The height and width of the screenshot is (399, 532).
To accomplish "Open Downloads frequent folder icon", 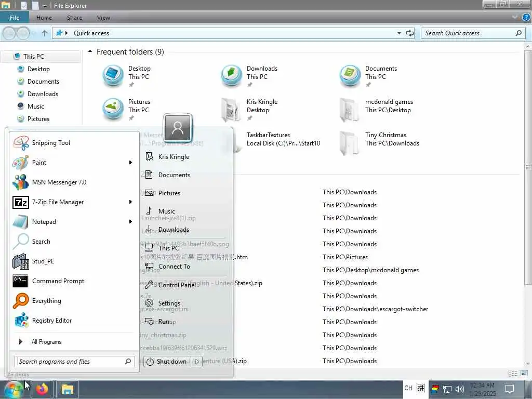I will [231, 76].
